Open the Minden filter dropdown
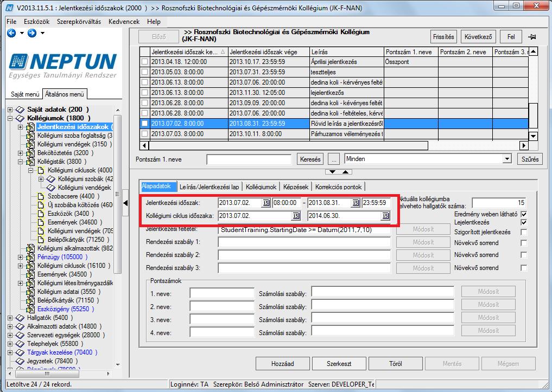The width and height of the screenshot is (552, 392). [506, 159]
